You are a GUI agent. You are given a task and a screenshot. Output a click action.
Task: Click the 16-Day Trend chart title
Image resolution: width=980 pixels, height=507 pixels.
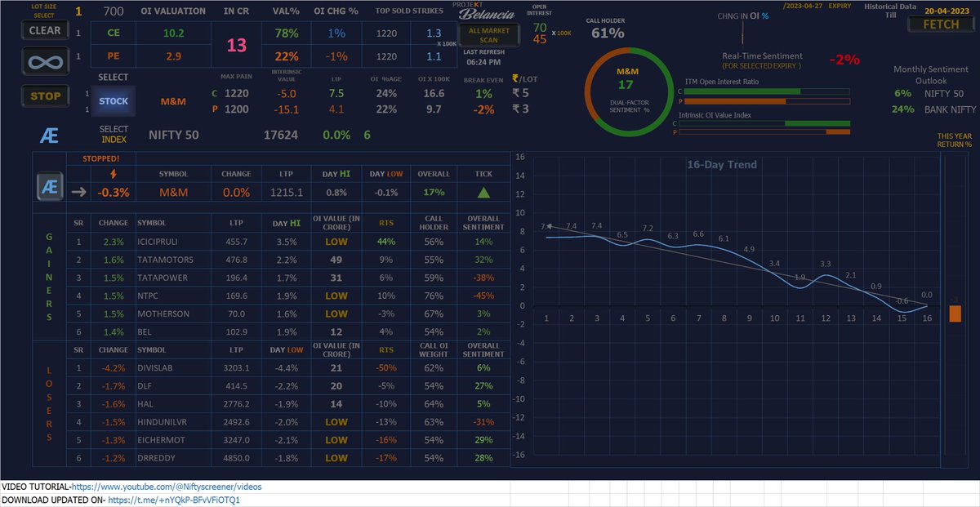pos(721,164)
